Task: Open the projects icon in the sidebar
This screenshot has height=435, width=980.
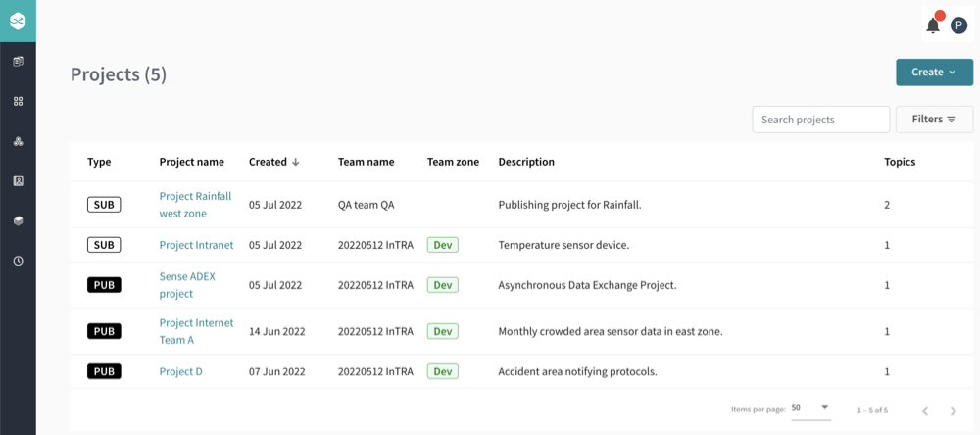Action: 18,62
